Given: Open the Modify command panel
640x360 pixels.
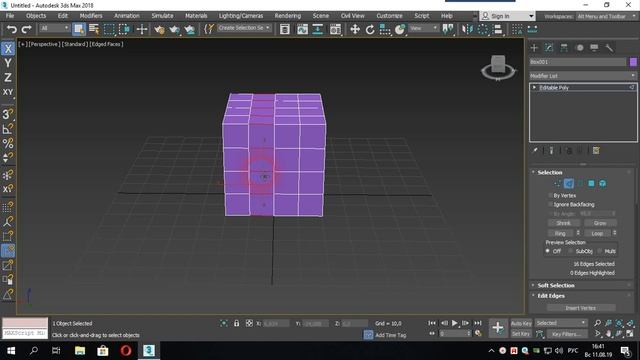Looking at the screenshot, I should point(549,48).
